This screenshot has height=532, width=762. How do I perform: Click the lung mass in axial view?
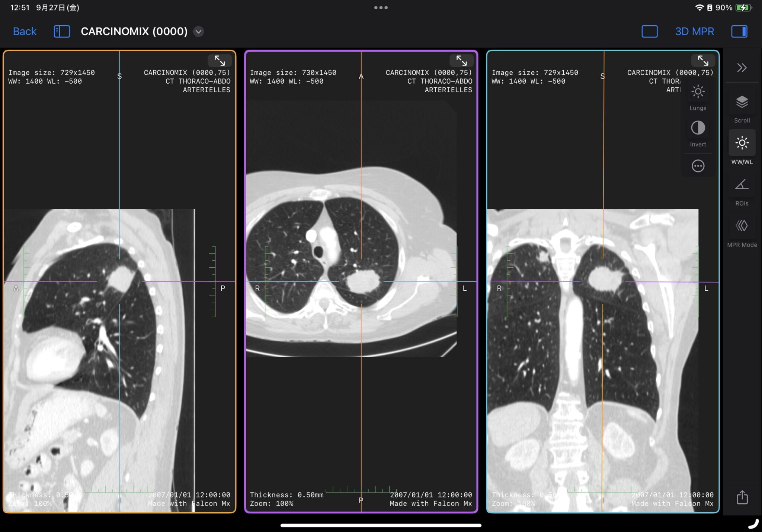tap(362, 281)
